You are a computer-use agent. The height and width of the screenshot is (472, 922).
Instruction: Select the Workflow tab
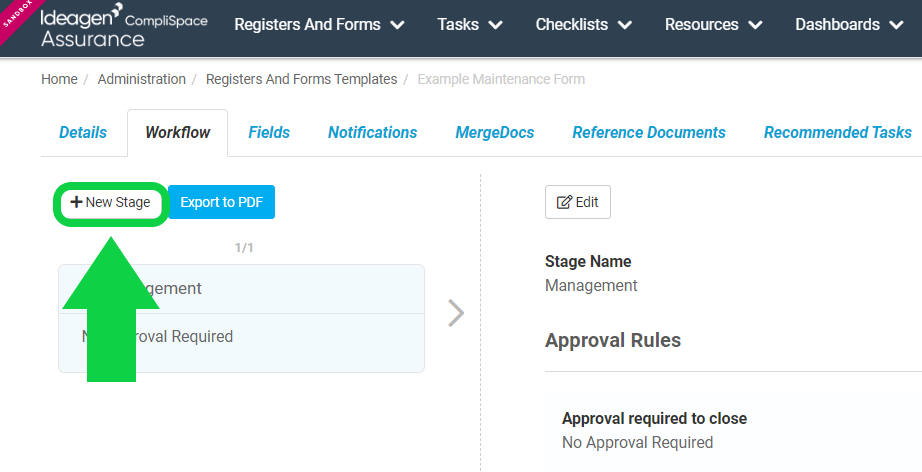178,133
